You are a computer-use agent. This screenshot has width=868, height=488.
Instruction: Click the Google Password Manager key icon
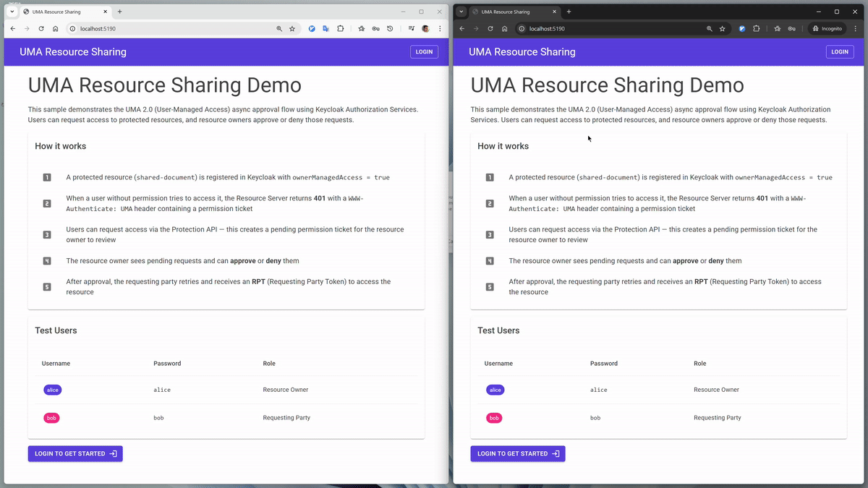coord(376,28)
